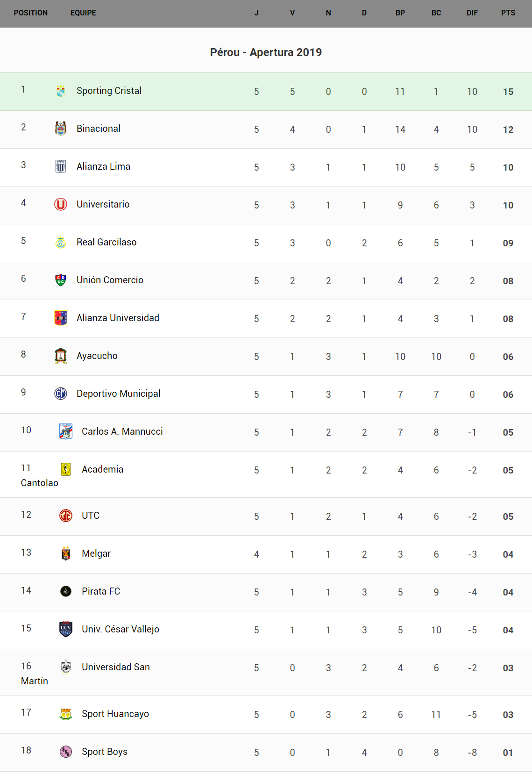Open the Real Garcilaso team link
Viewport: 532px width, 775px height.
(106, 242)
